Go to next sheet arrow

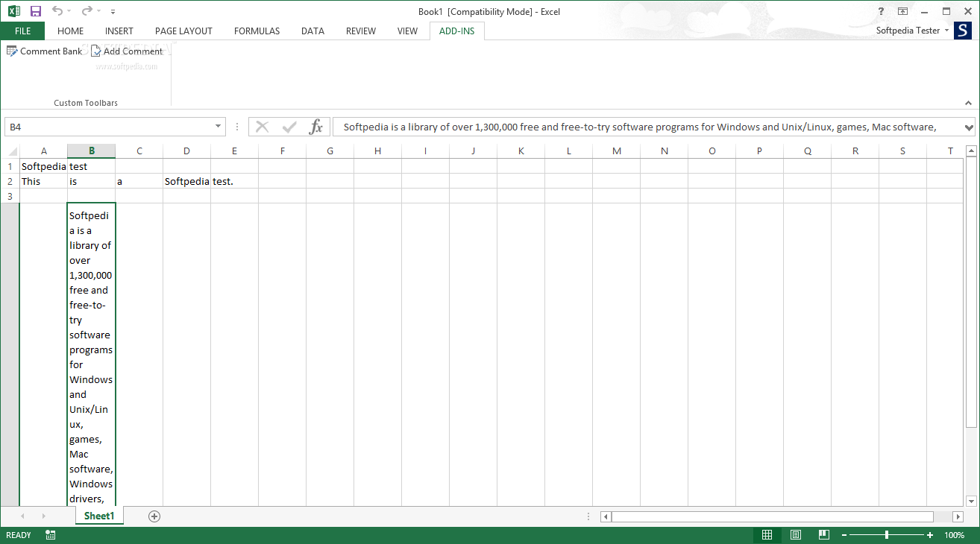43,516
